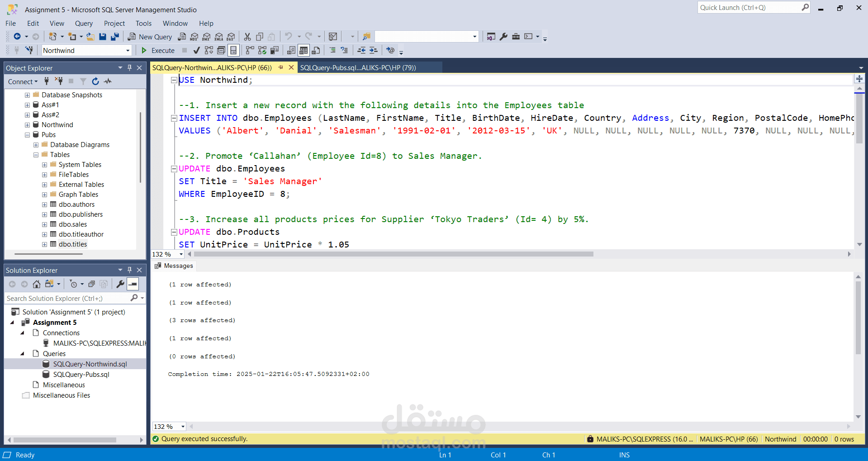
Task: Open the MDX query icon
Action: (194, 37)
